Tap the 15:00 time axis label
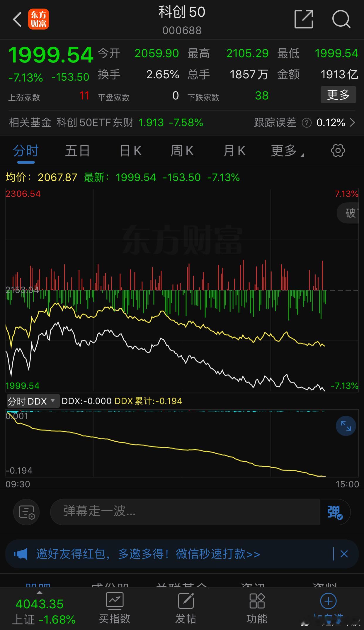This screenshot has height=630, width=364. pos(347,484)
